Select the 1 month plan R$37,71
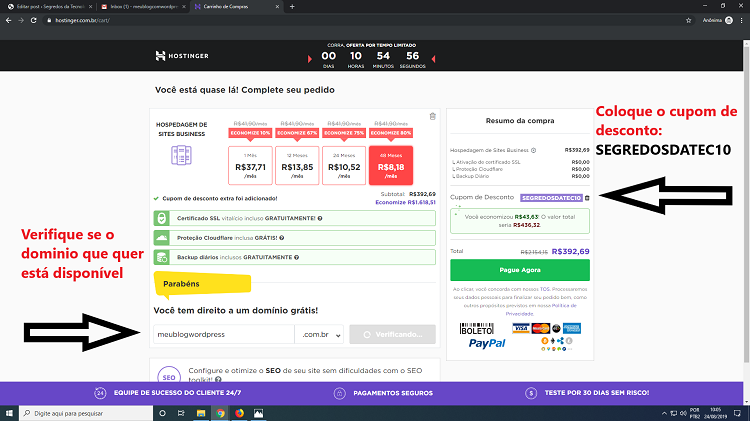The image size is (750, 421). 250,166
